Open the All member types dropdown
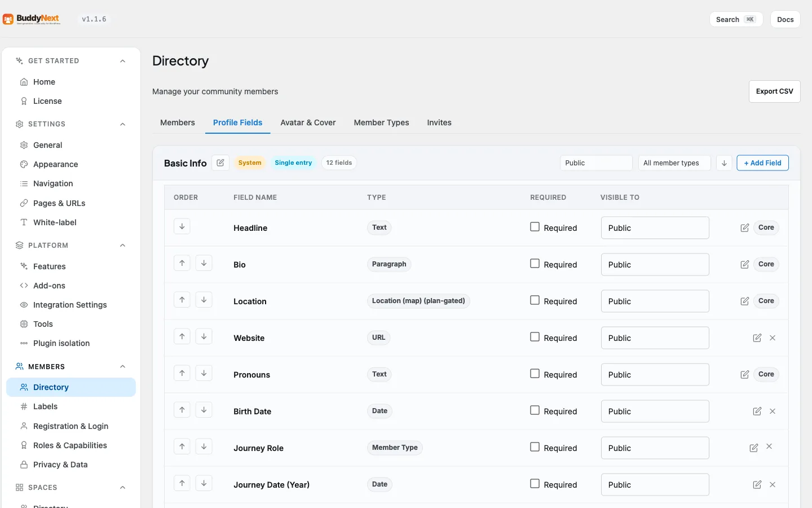This screenshot has height=508, width=812. click(674, 163)
